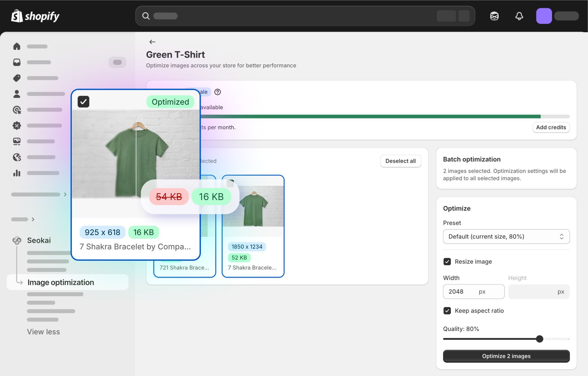
Task: Click the Width input field
Action: [x=473, y=292]
